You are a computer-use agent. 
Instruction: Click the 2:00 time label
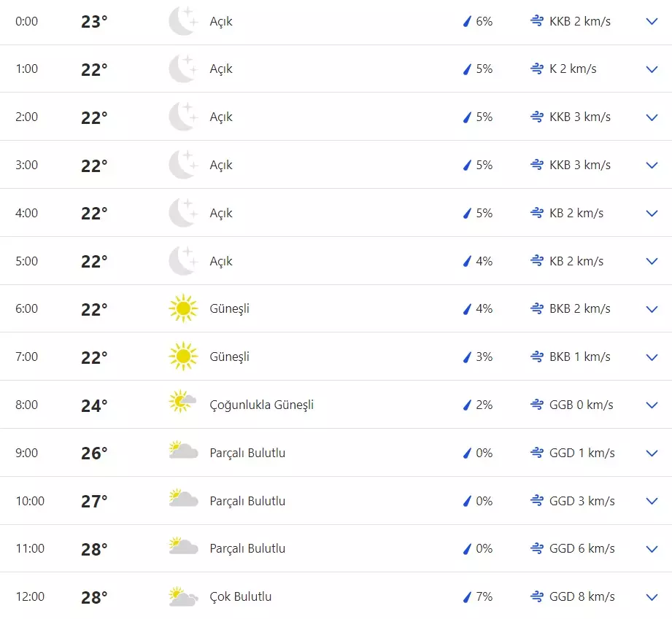click(26, 117)
